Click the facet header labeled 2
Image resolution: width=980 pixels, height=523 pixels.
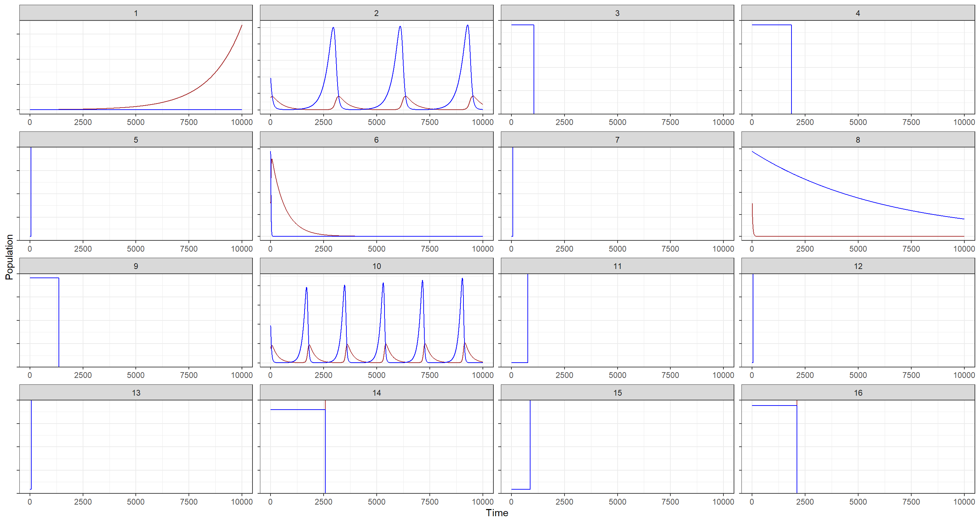coord(376,13)
